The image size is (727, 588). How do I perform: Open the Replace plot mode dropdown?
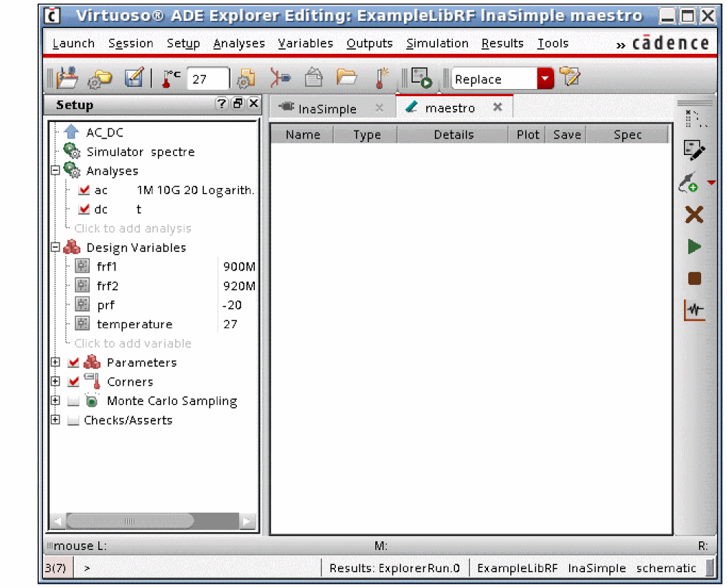click(545, 79)
